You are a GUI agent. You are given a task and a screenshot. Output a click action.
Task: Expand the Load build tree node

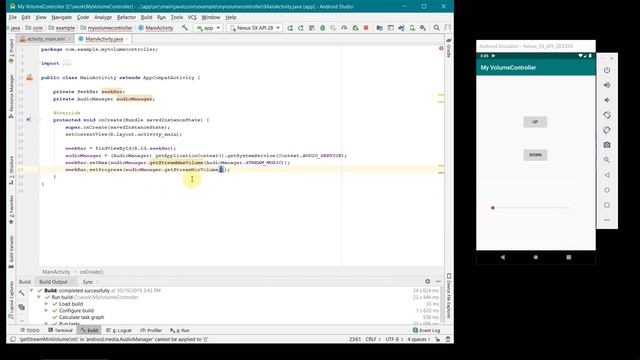coord(46,304)
